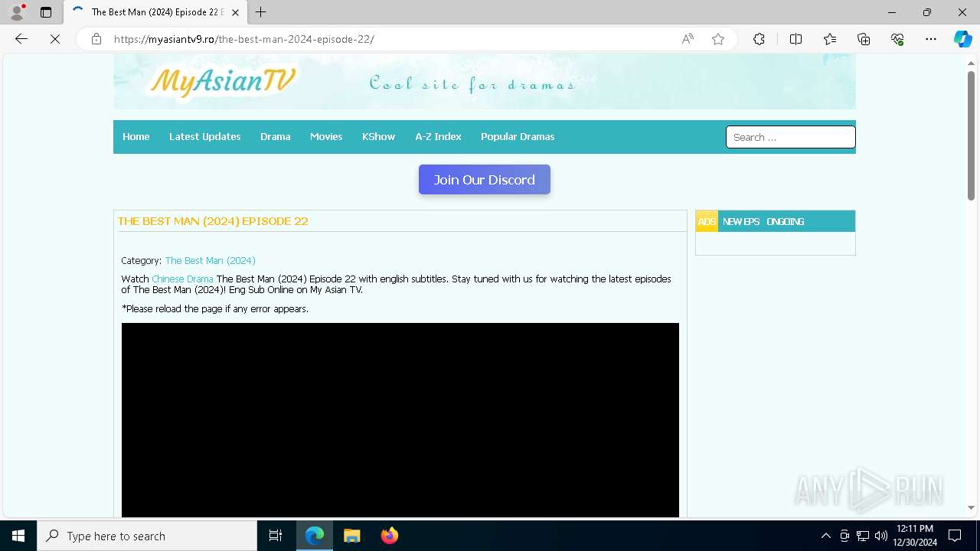Open the Movies menu item
Viewport: 980px width, 551px height.
[326, 137]
